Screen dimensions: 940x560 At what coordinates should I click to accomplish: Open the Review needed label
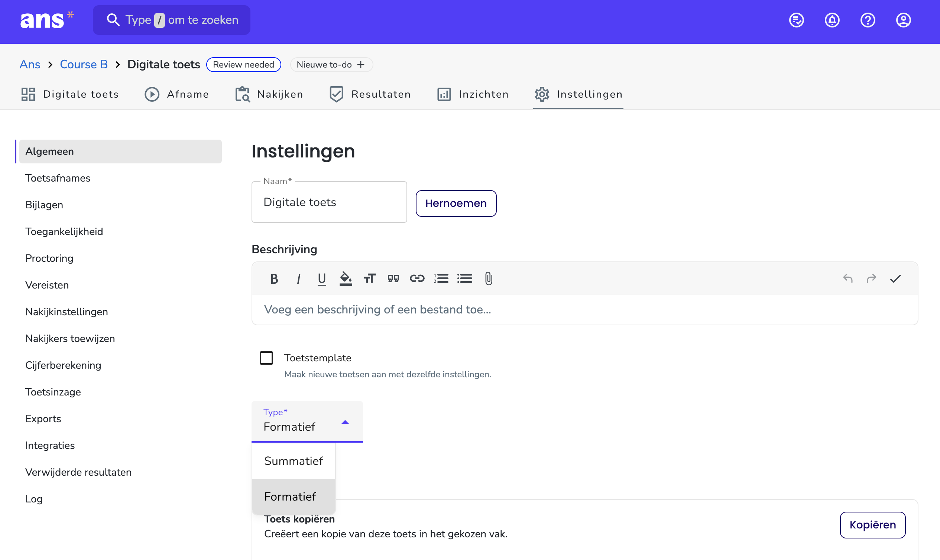pyautogui.click(x=243, y=65)
